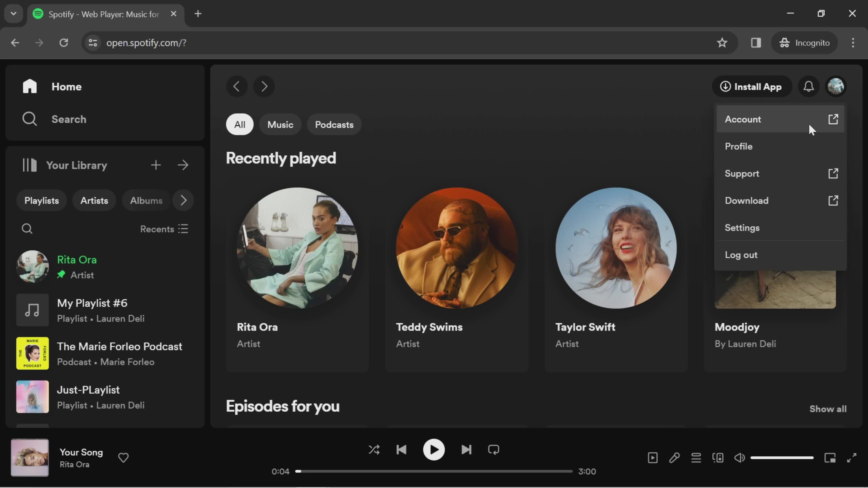The width and height of the screenshot is (868, 488).
Task: Toggle lyrics microphone icon
Action: click(674, 458)
